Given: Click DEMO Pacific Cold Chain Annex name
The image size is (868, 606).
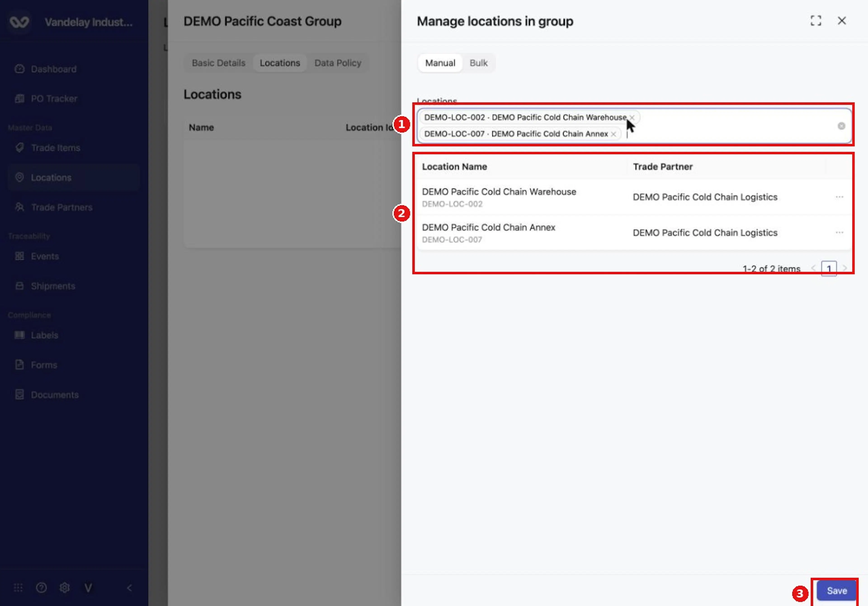Looking at the screenshot, I should 488,228.
